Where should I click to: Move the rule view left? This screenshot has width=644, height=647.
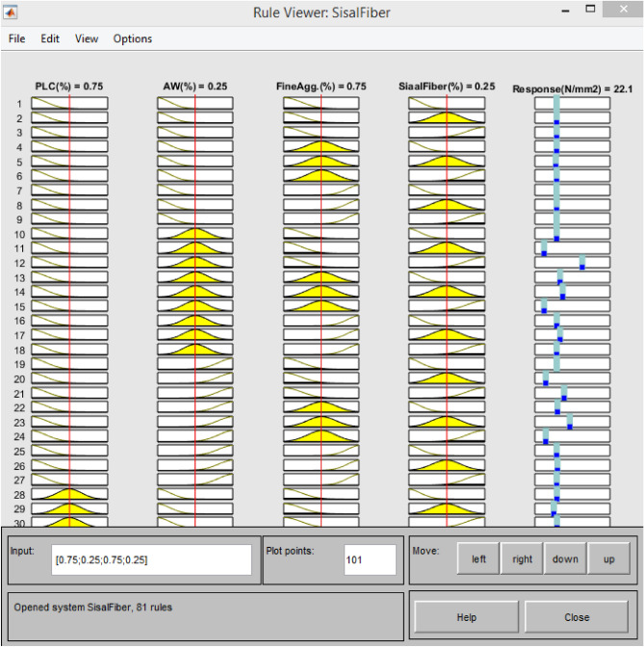point(478,558)
